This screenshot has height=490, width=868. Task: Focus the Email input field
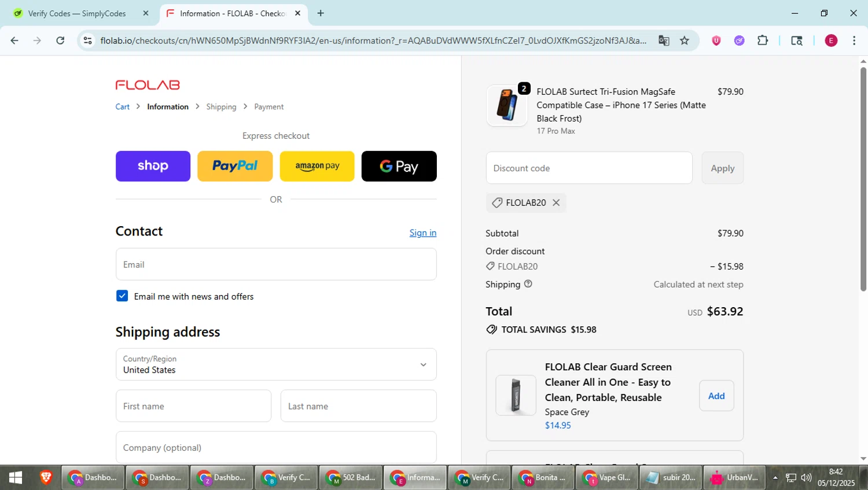(x=276, y=264)
